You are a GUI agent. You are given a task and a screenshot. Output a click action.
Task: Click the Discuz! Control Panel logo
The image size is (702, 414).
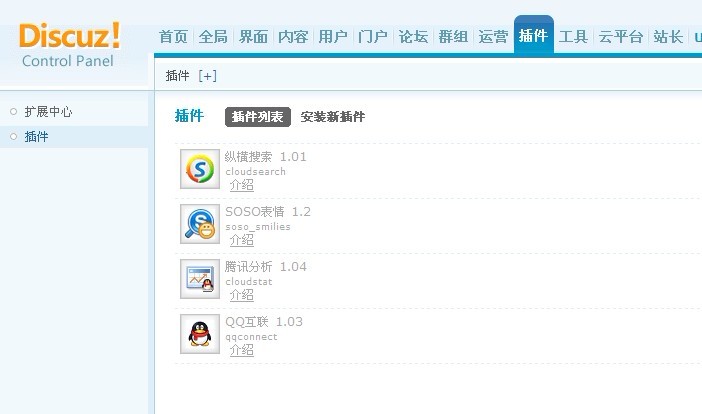tap(69, 45)
